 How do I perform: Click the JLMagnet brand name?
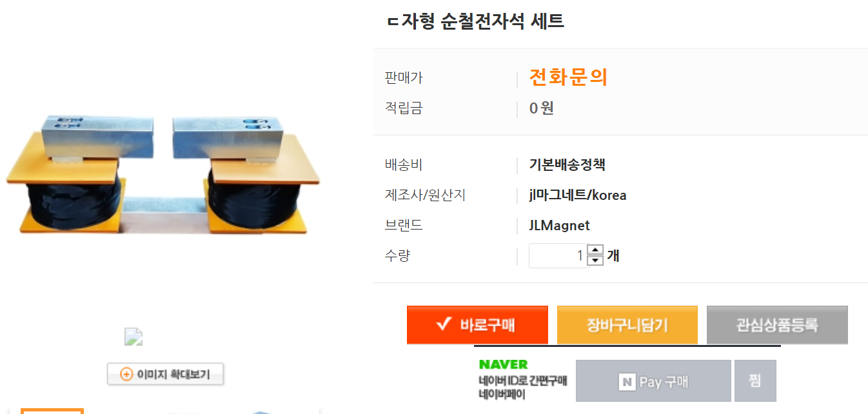559,226
